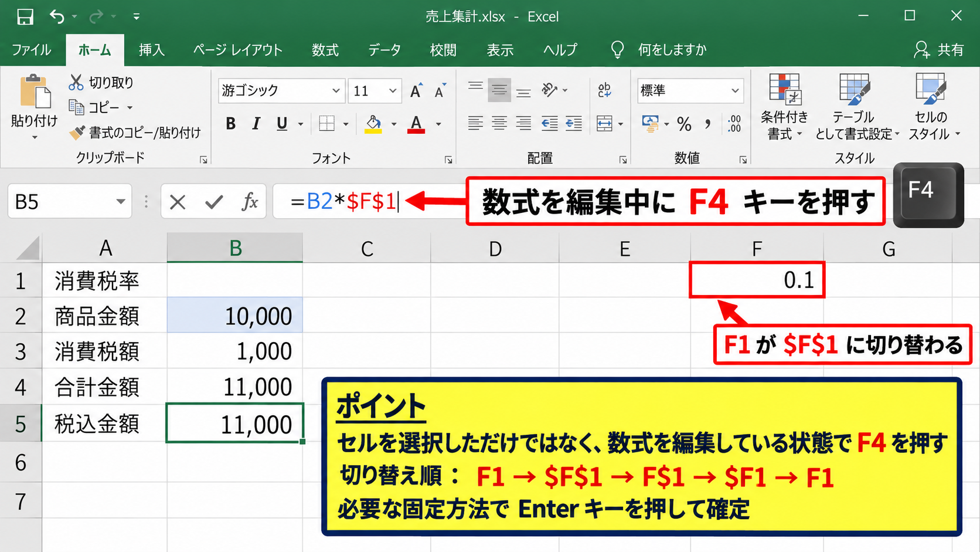The width and height of the screenshot is (980, 552).
Task: Toggle Bold formatting
Action: tap(231, 124)
